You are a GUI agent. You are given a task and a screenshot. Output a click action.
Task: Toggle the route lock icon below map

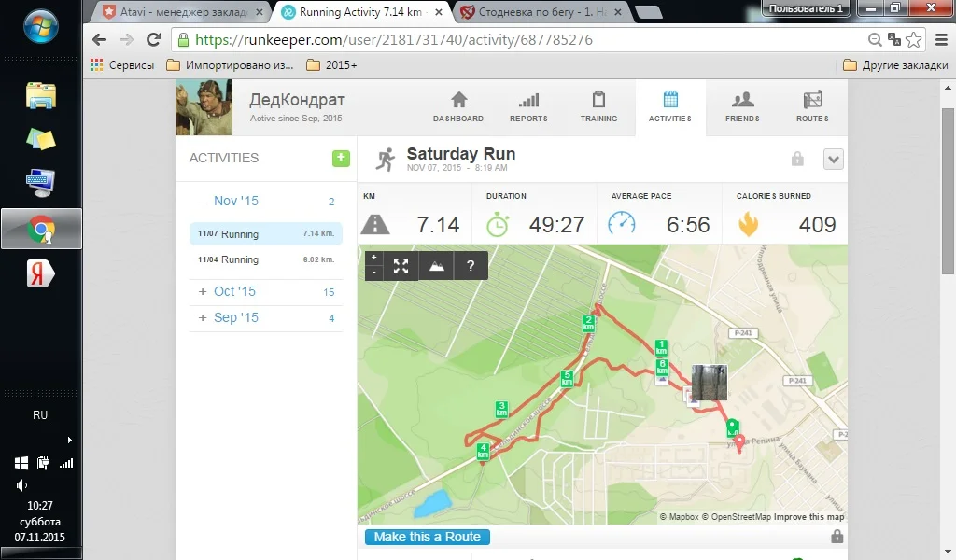(837, 537)
